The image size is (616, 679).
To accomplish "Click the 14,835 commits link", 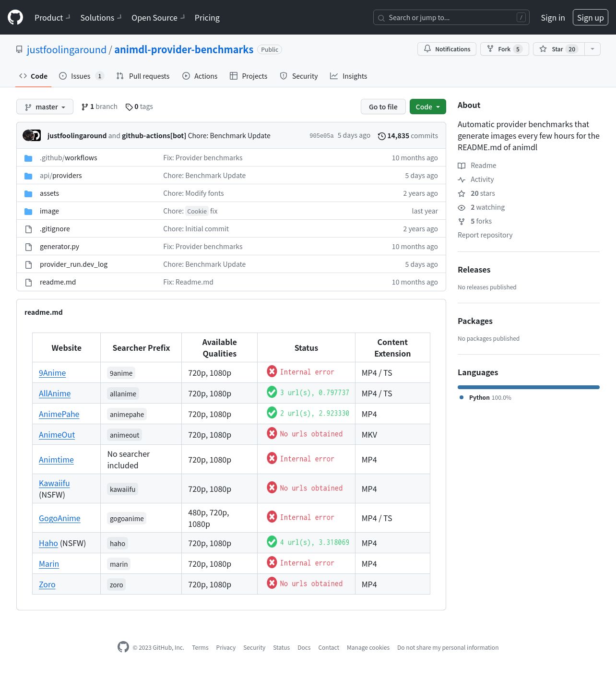I will coord(408,136).
